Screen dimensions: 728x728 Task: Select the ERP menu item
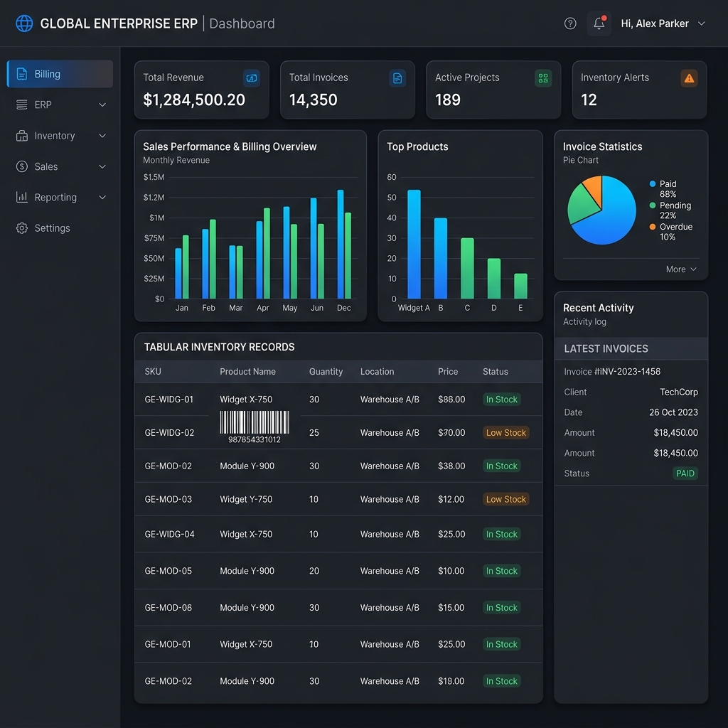pyautogui.click(x=60, y=105)
